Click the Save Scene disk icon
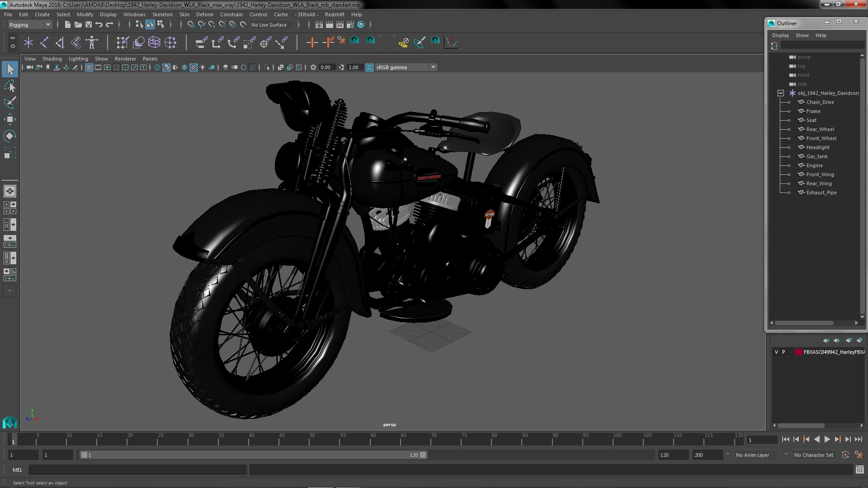The width and height of the screenshot is (868, 488). [x=88, y=24]
